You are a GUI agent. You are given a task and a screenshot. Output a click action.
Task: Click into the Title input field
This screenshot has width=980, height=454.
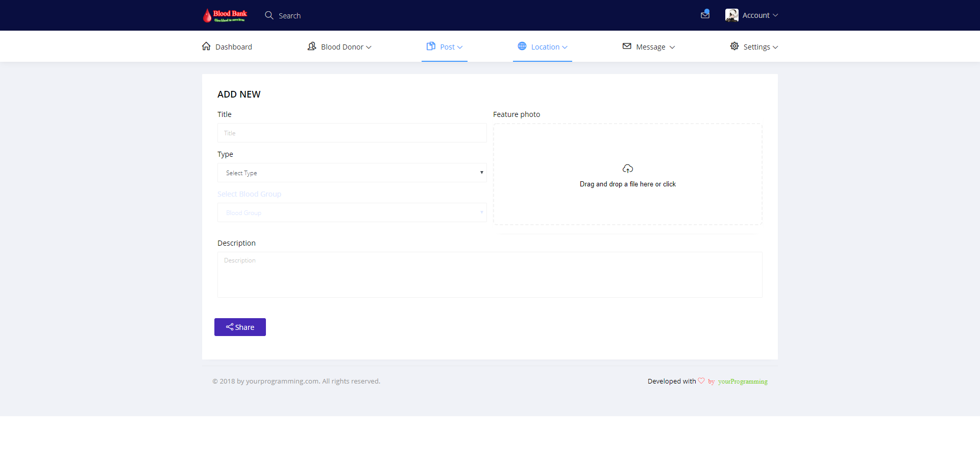[352, 133]
